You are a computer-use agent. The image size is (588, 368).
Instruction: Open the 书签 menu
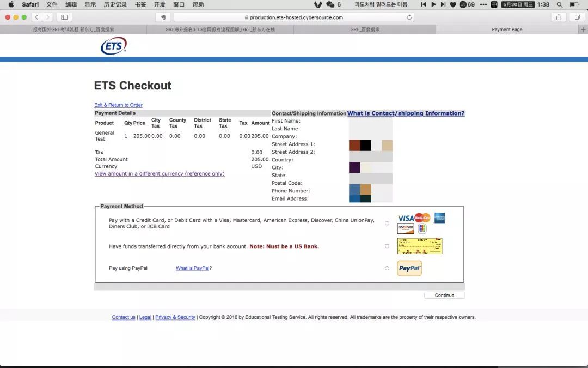point(140,4)
